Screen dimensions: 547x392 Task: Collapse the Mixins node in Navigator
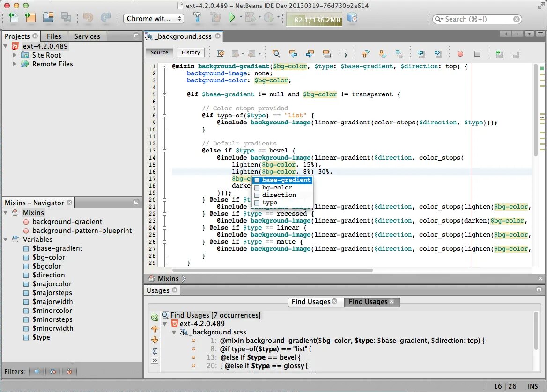click(x=6, y=213)
